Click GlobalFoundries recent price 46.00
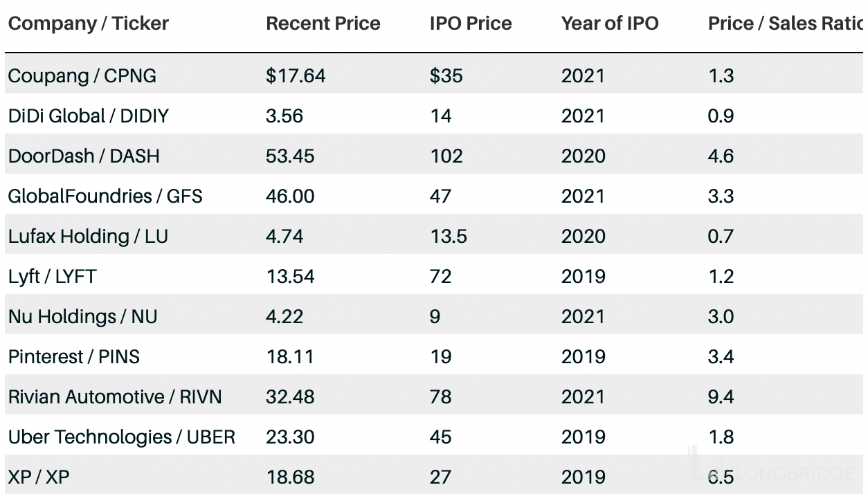This screenshot has height=494, width=868. 290,196
